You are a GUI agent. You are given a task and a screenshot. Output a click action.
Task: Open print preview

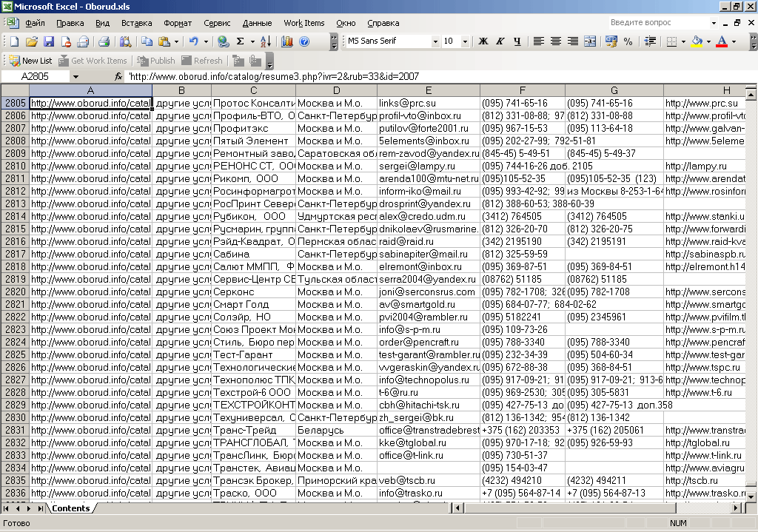(125, 41)
